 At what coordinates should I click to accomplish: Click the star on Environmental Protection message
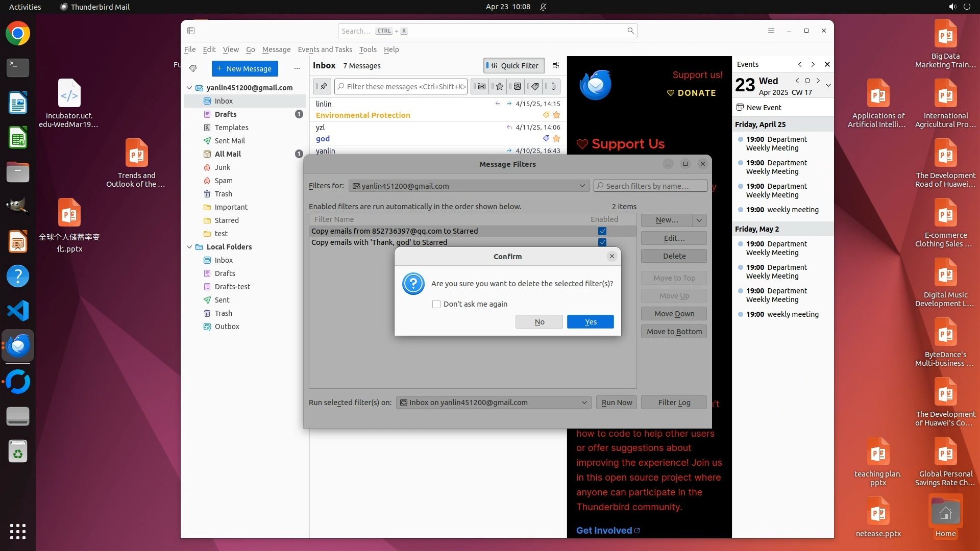click(556, 115)
